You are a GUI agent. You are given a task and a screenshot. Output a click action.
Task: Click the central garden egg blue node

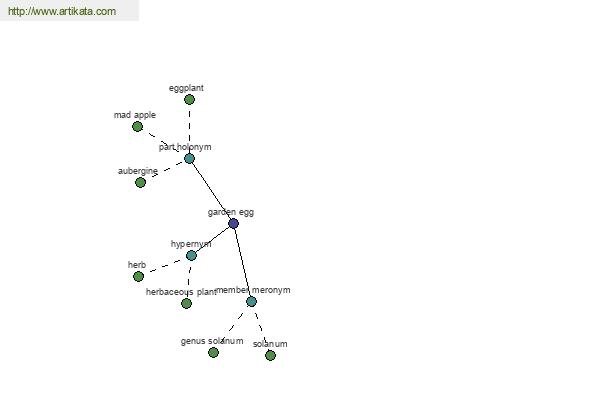coord(233,223)
